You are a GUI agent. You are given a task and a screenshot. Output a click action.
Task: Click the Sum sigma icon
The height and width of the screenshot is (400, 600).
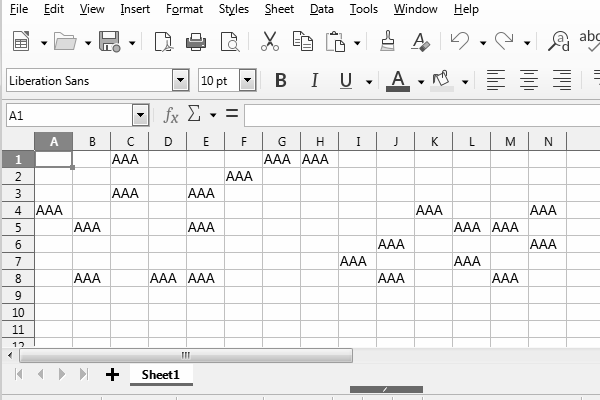pyautogui.click(x=194, y=115)
